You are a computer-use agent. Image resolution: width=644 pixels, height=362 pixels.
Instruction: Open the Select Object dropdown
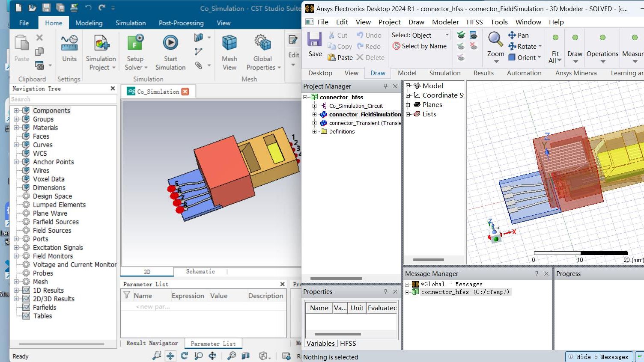click(447, 35)
